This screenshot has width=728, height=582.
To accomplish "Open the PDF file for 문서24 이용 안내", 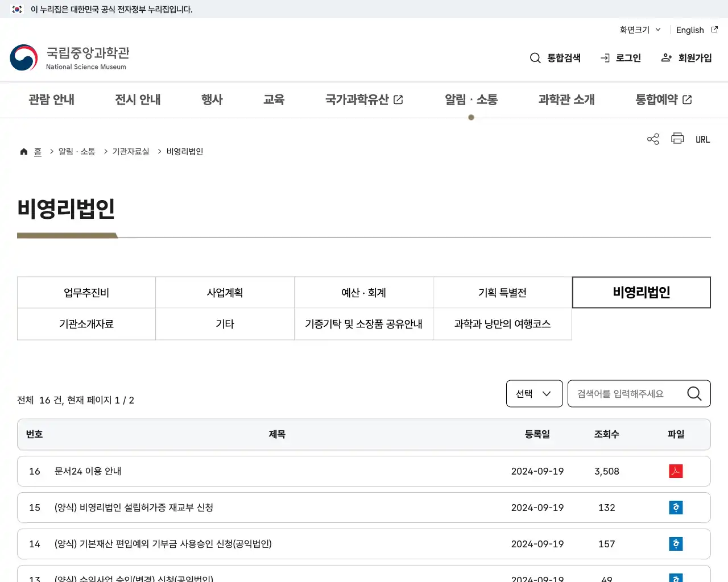I will click(x=676, y=471).
